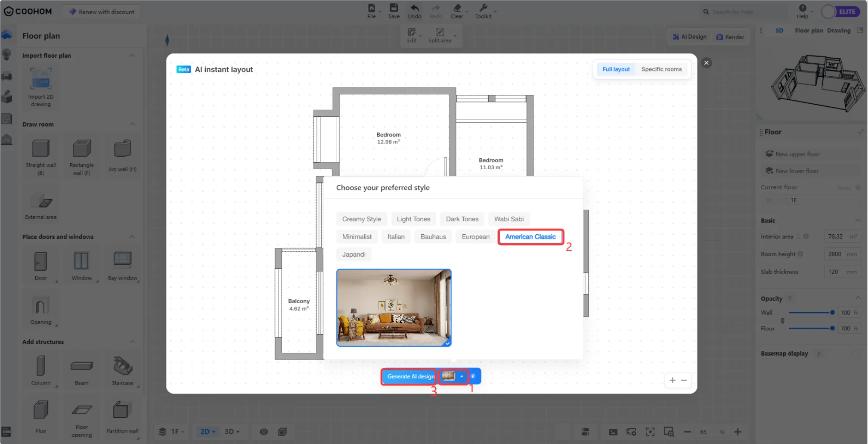Open the 3D view dropdown in the bottom bar
The image size is (868, 444).
pyautogui.click(x=232, y=432)
